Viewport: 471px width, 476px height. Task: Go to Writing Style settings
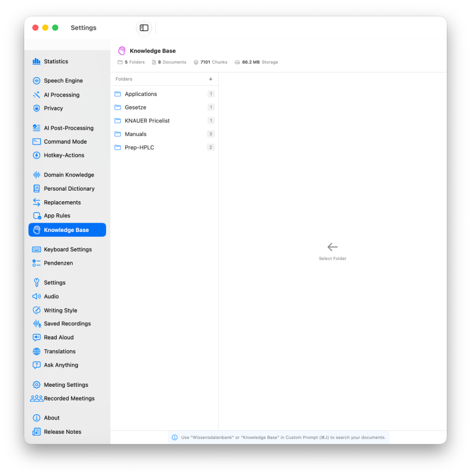pos(67,310)
